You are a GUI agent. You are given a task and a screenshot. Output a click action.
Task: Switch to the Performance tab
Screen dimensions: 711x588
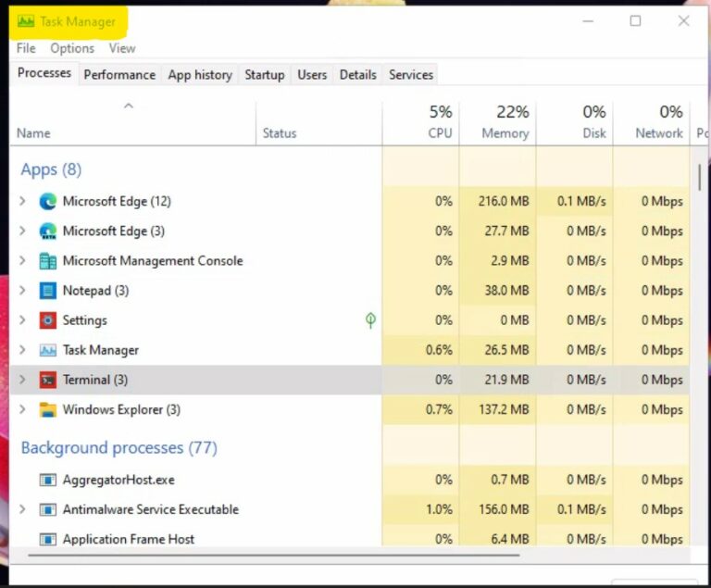click(x=119, y=74)
